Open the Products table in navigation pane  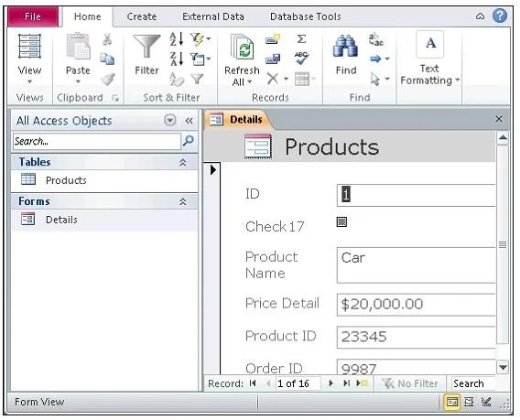(104, 180)
